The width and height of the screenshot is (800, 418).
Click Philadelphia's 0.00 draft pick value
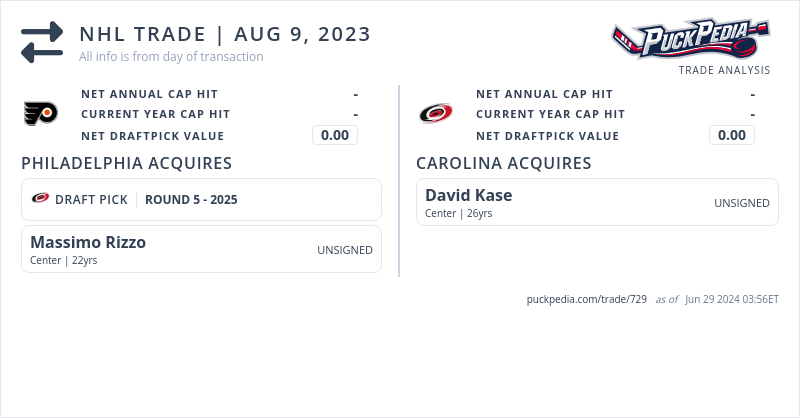pos(335,135)
